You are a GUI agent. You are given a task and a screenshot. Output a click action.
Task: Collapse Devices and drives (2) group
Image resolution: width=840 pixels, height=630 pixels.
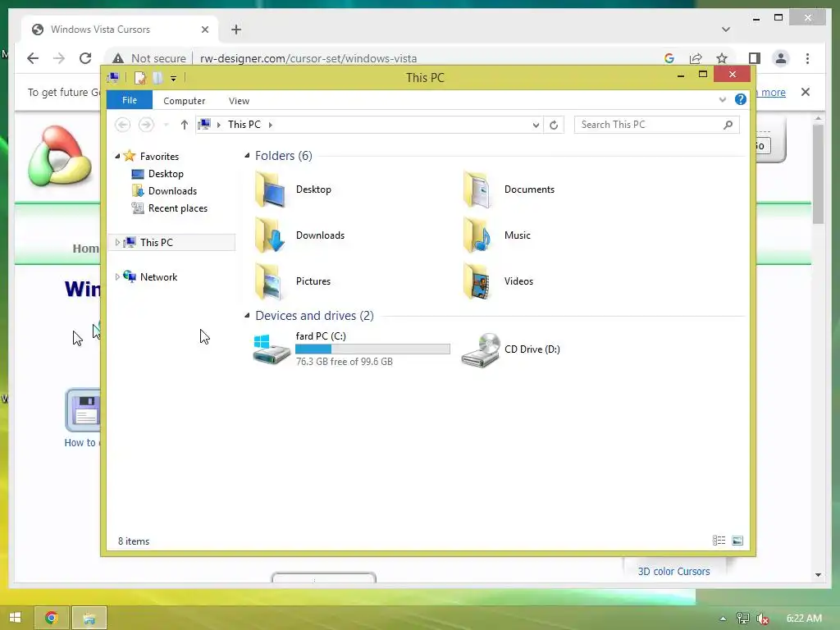point(247,316)
